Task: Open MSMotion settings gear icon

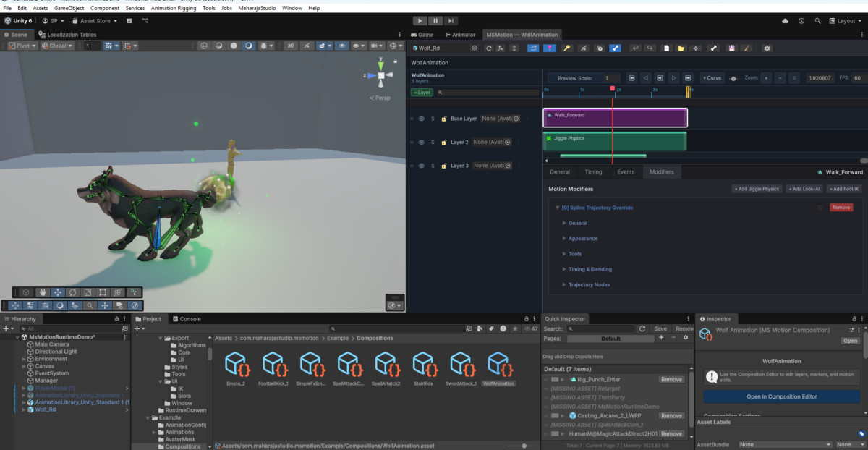Action: point(767,48)
